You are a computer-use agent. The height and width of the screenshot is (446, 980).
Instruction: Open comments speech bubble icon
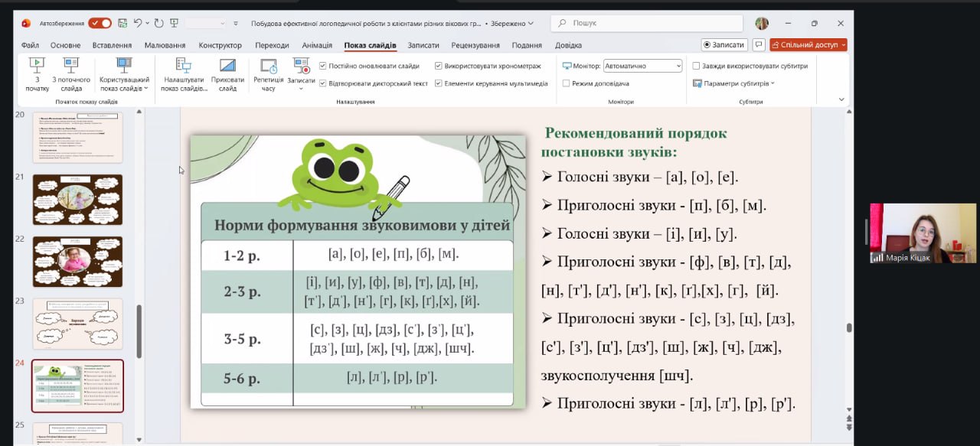(x=758, y=45)
